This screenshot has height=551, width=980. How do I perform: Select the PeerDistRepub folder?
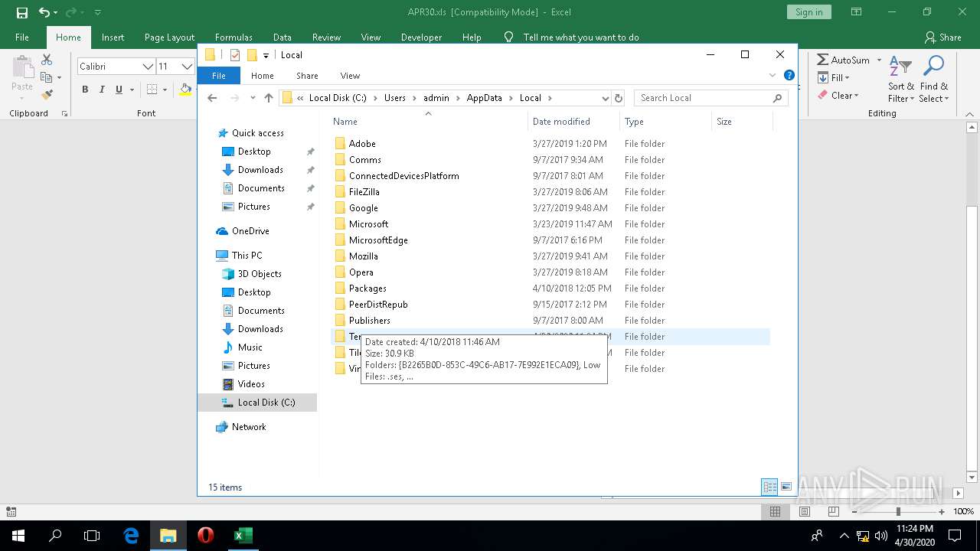point(378,305)
